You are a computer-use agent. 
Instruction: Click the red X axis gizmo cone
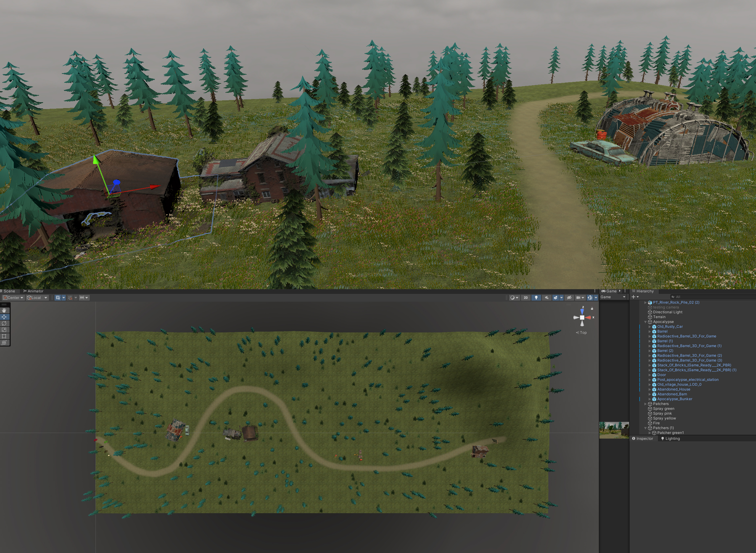pos(588,317)
